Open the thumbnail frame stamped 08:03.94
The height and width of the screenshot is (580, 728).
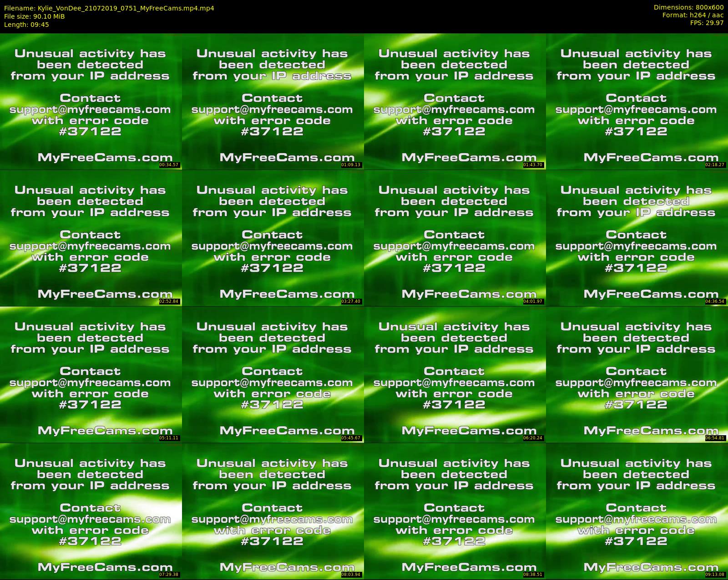(273, 511)
